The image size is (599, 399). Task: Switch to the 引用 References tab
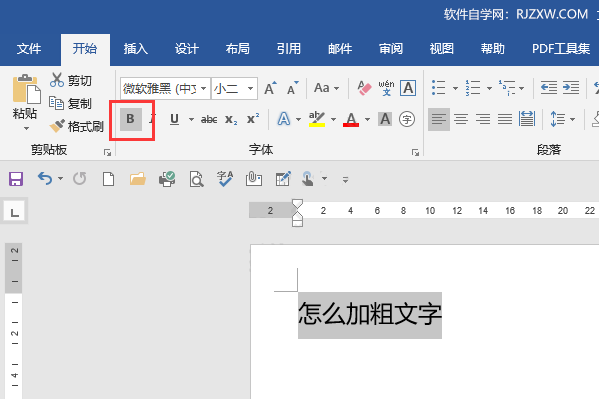click(x=289, y=49)
